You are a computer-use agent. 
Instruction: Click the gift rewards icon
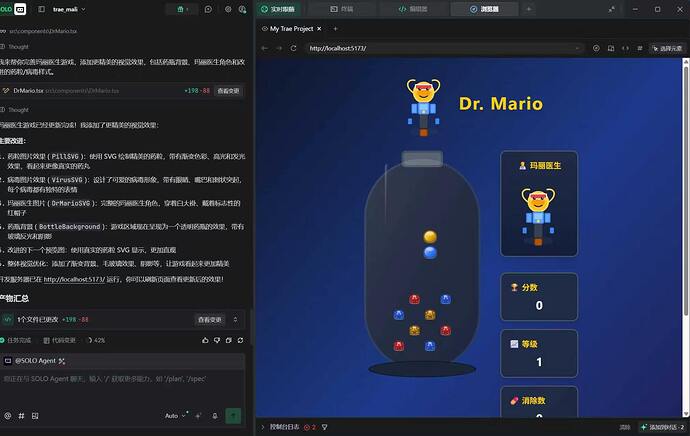(x=181, y=9)
